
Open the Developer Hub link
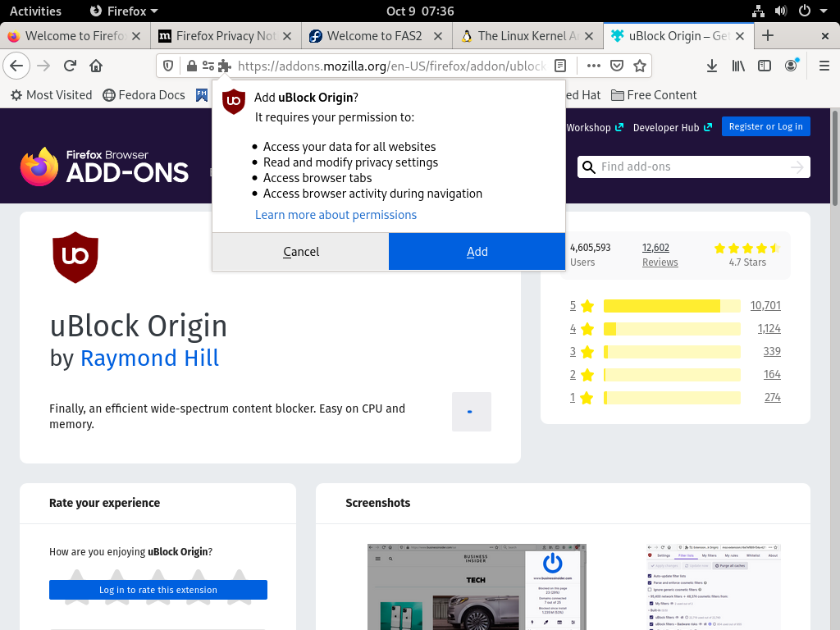pyautogui.click(x=673, y=127)
